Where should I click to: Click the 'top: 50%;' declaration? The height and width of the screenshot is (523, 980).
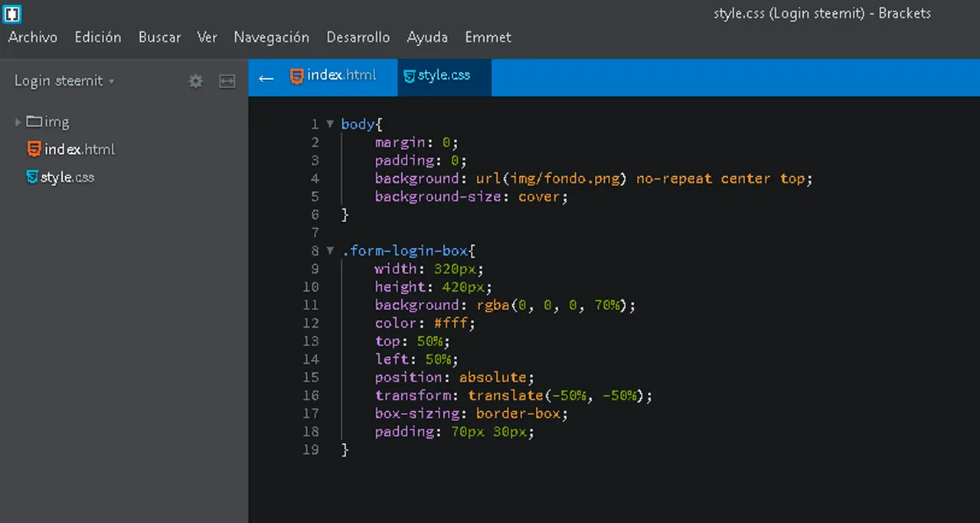click(x=413, y=342)
